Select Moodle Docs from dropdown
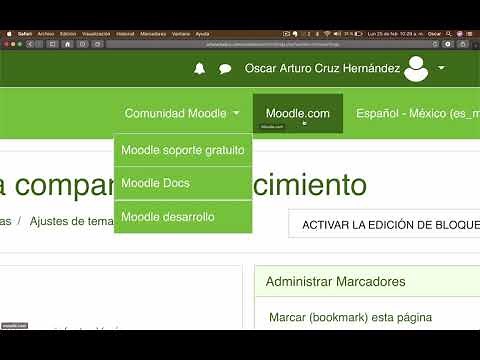 click(x=183, y=183)
